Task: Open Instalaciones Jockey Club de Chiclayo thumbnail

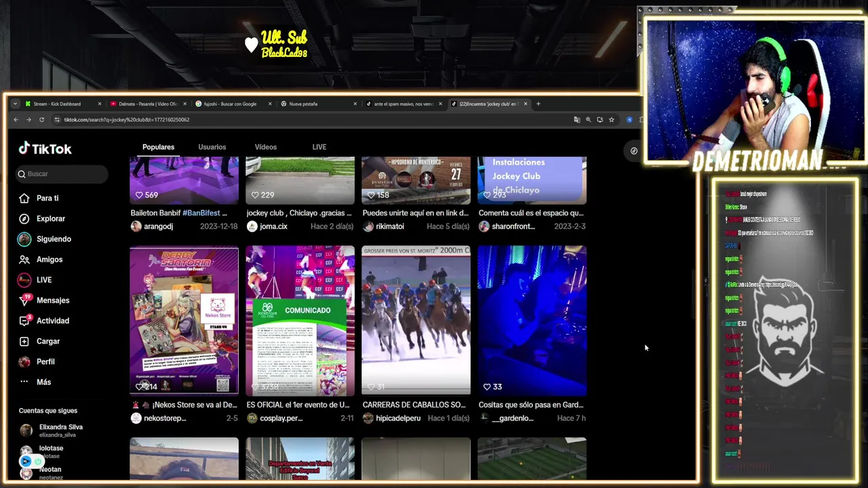Action: pos(532,180)
